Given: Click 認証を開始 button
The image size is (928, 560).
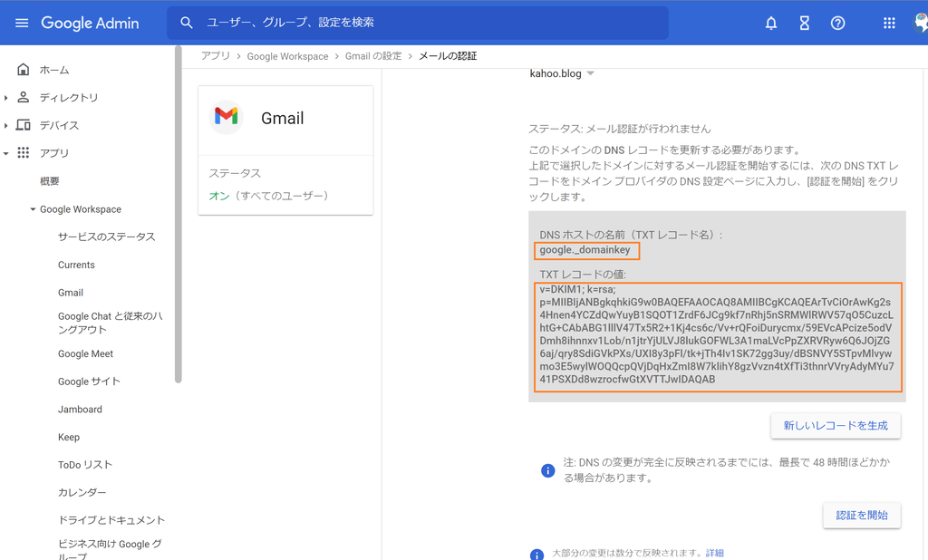Looking at the screenshot, I should (862, 516).
